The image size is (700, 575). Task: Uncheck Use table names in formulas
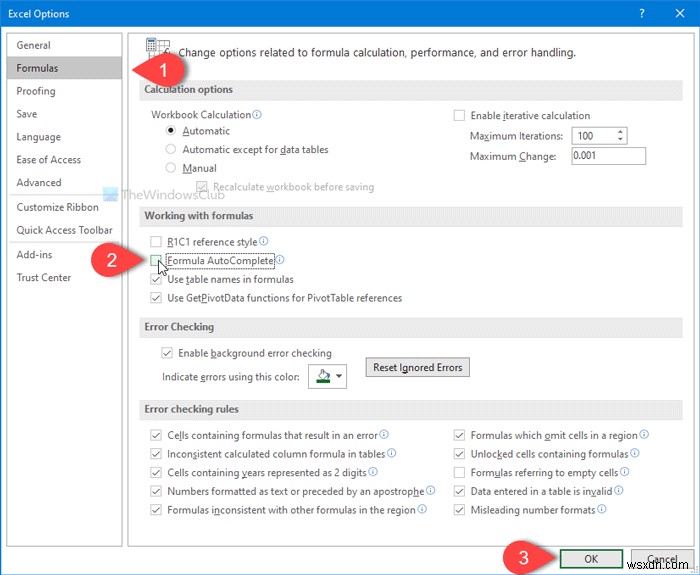pyautogui.click(x=155, y=279)
